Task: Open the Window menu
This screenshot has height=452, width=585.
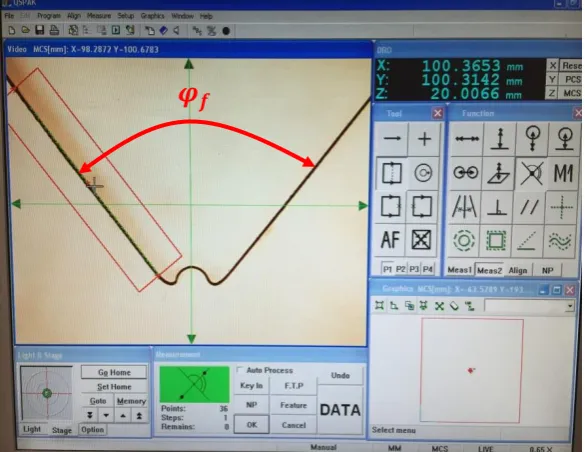Action: pyautogui.click(x=182, y=16)
